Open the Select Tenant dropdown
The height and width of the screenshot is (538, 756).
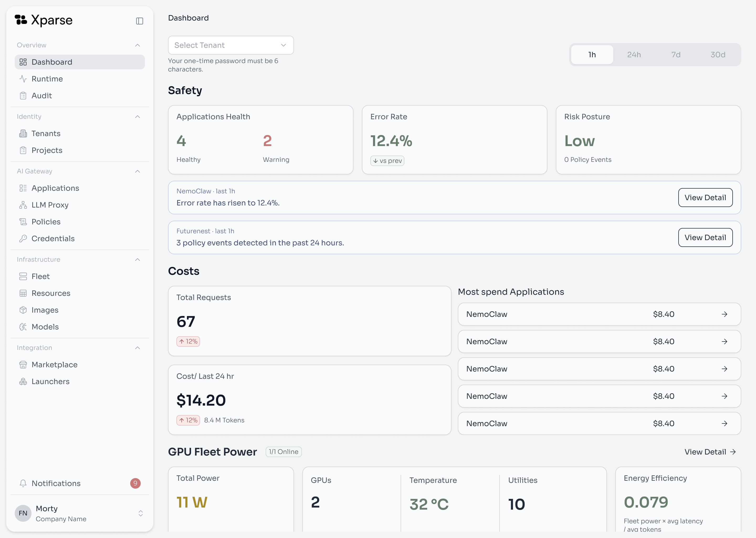pos(231,45)
